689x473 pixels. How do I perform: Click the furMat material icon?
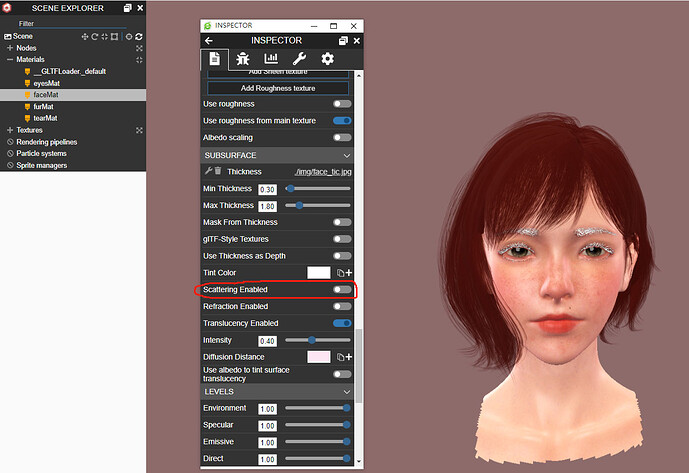tap(27, 107)
